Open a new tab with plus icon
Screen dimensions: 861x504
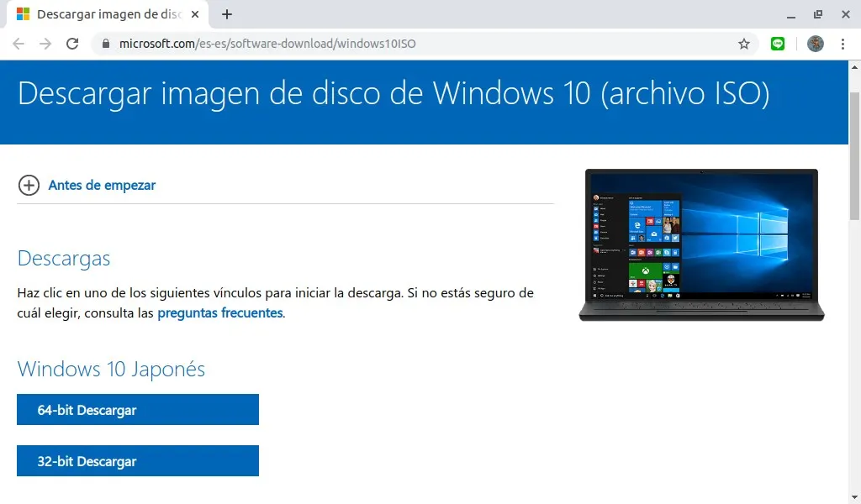(227, 14)
